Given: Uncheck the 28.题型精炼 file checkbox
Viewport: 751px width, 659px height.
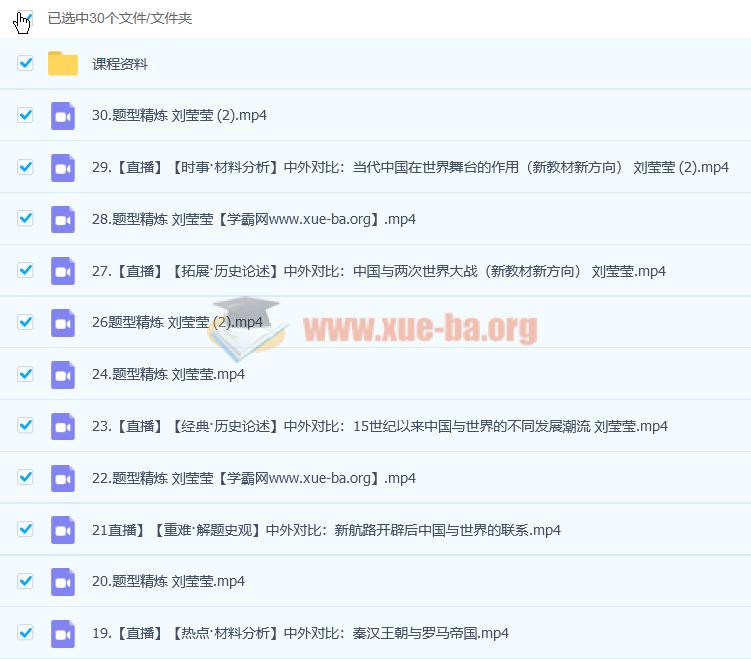Looking at the screenshot, I should tap(25, 218).
